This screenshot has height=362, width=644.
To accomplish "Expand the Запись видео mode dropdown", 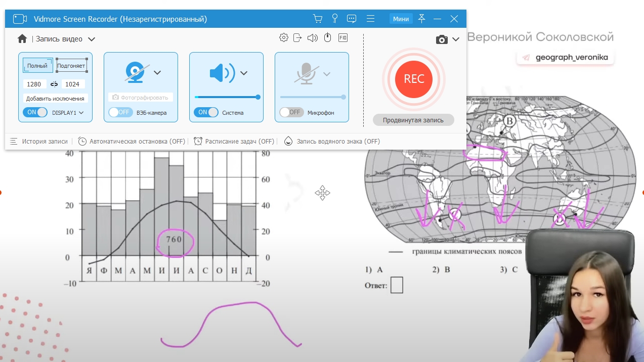I will [x=92, y=39].
